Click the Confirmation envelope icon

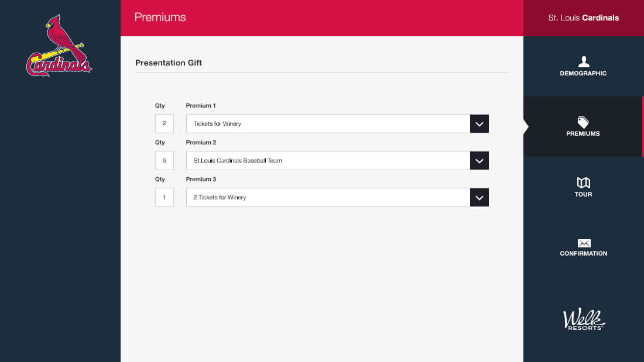coord(584,243)
